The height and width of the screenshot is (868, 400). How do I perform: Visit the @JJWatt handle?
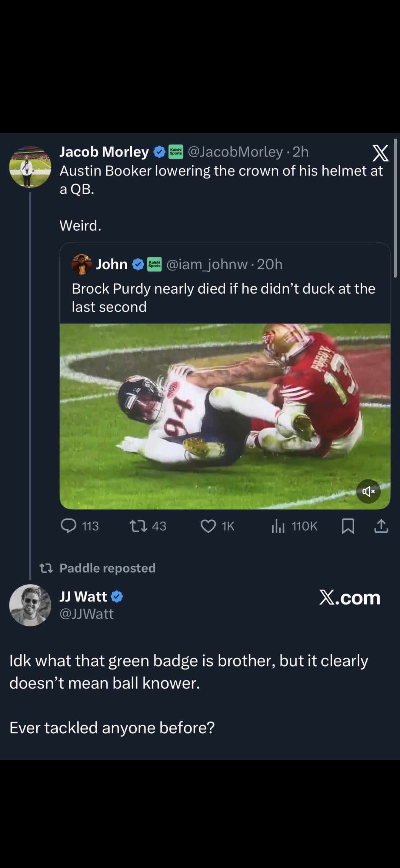click(x=86, y=614)
